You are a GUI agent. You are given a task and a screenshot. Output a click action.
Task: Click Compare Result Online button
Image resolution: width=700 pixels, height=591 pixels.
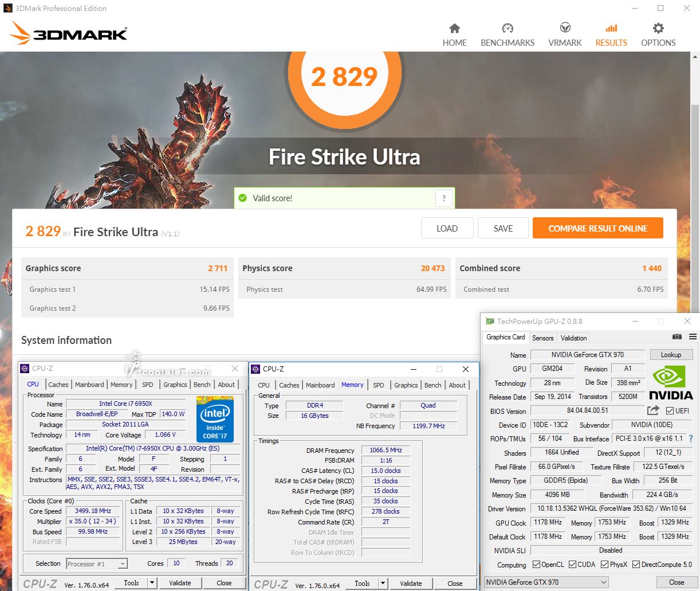point(597,228)
